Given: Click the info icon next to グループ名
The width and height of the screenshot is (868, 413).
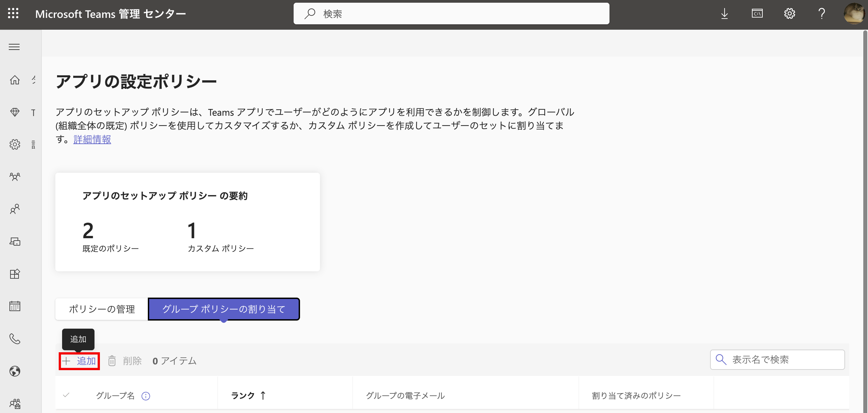Looking at the screenshot, I should [146, 396].
